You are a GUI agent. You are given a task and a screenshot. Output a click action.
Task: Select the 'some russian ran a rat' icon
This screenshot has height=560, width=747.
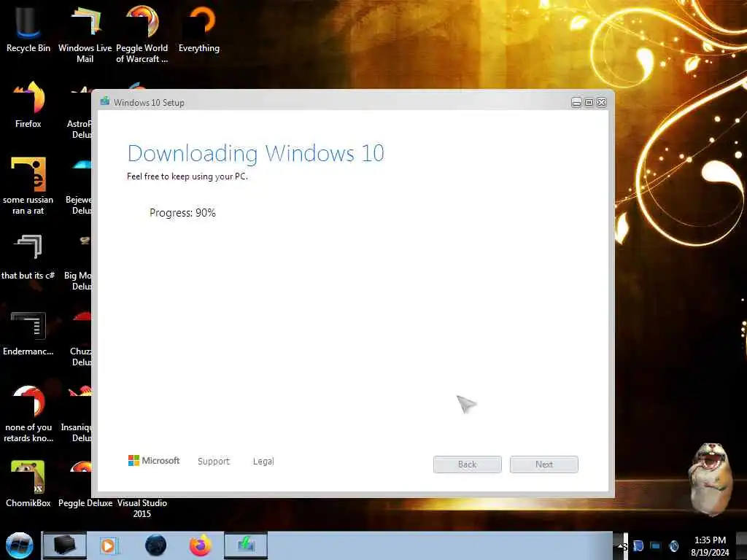[28, 186]
